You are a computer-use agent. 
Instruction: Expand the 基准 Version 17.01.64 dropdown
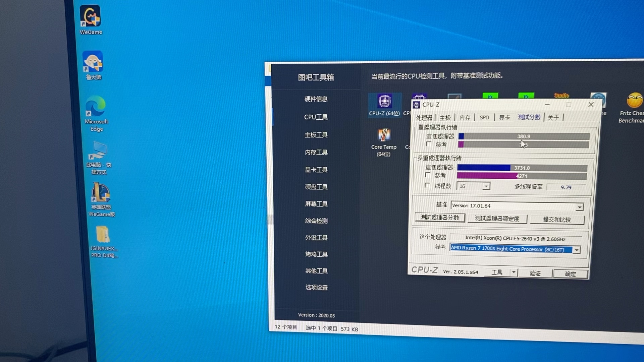click(579, 207)
